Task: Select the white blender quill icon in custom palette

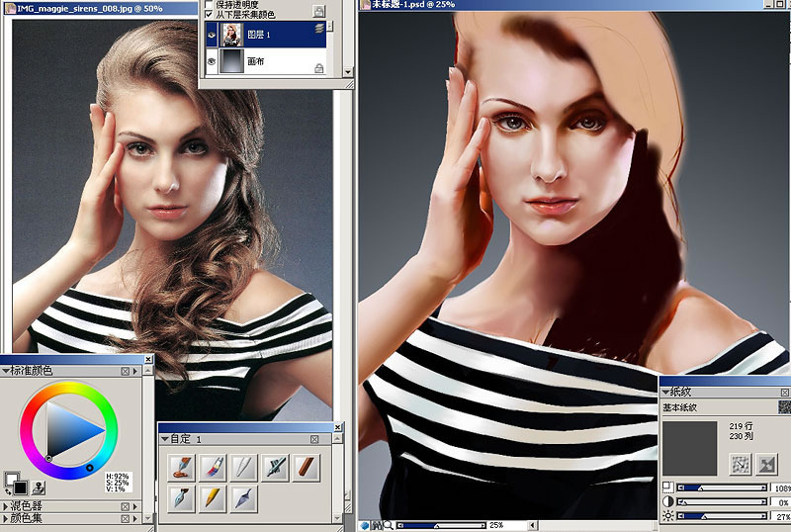Action: pyautogui.click(x=244, y=467)
